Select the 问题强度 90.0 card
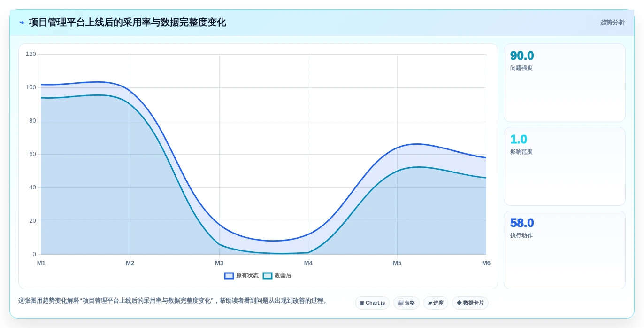The height and width of the screenshot is (328, 644). (565, 83)
